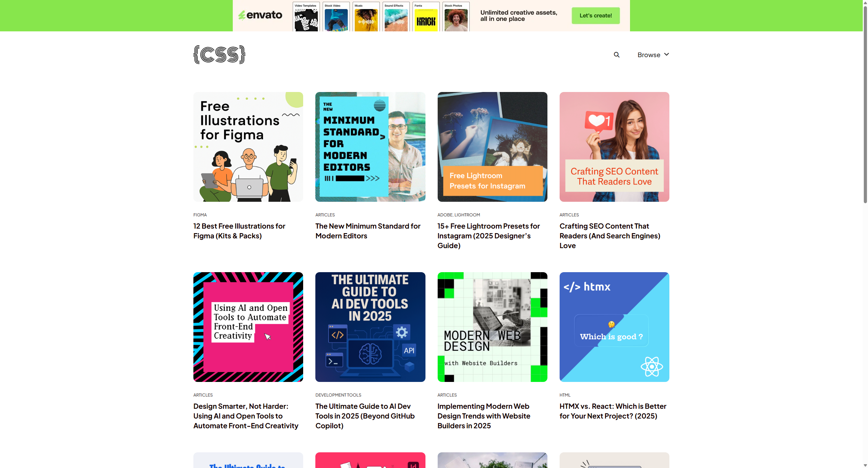Screen dimensions: 868x468
Task: Open Ultimate Guide to AI Dev Tools image
Action: point(370,327)
